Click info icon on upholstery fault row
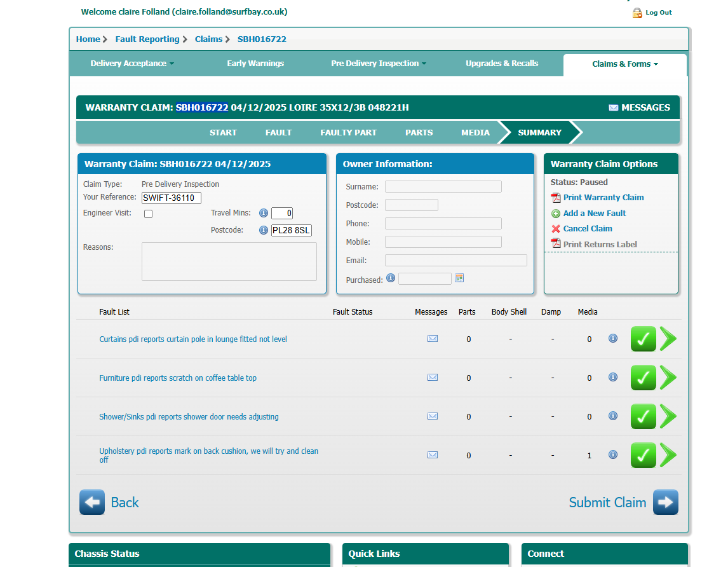 point(613,455)
